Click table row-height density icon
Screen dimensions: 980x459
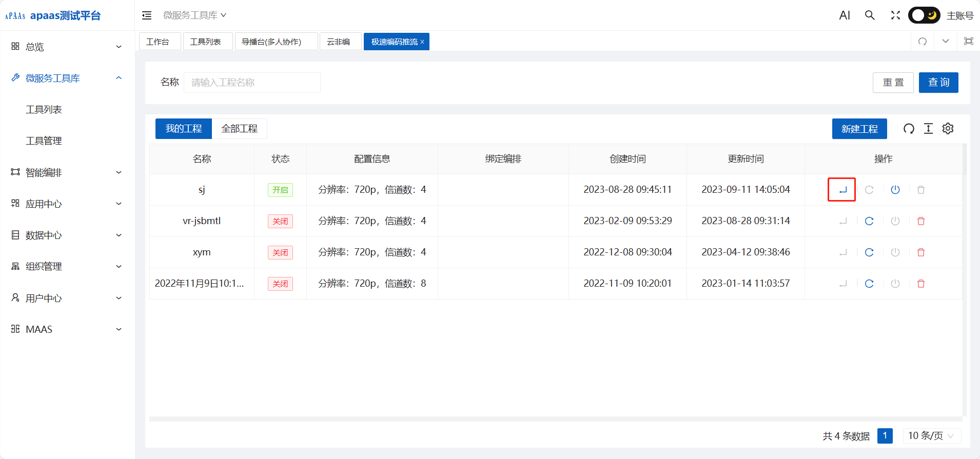coord(928,129)
